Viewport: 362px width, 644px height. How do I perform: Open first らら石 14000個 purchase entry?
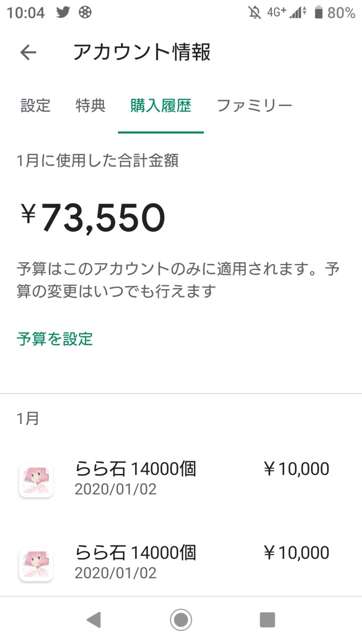pyautogui.click(x=181, y=480)
